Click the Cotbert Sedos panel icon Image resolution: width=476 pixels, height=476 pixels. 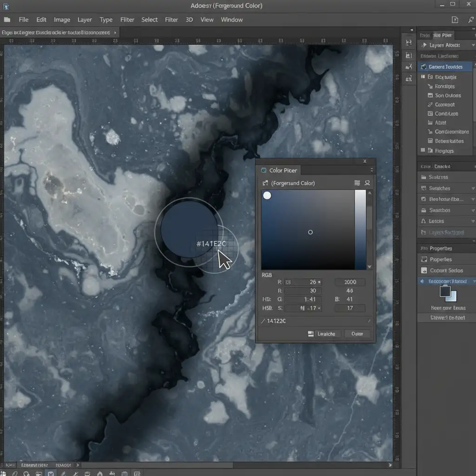(x=423, y=270)
